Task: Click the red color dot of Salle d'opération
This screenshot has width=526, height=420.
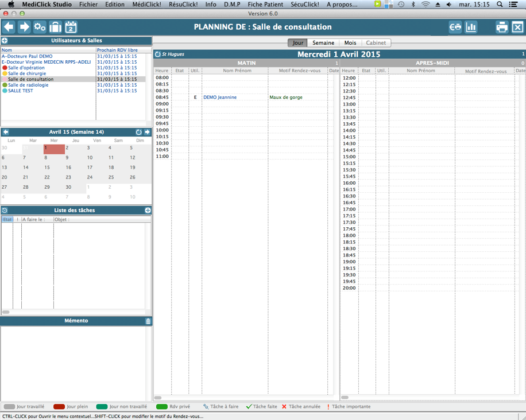Action: 5,68
